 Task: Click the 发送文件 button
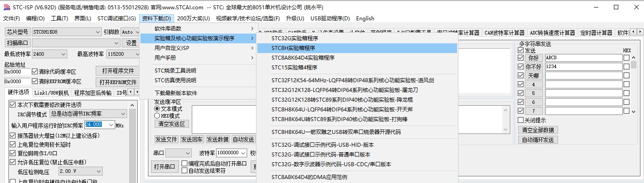pyautogui.click(x=166, y=139)
